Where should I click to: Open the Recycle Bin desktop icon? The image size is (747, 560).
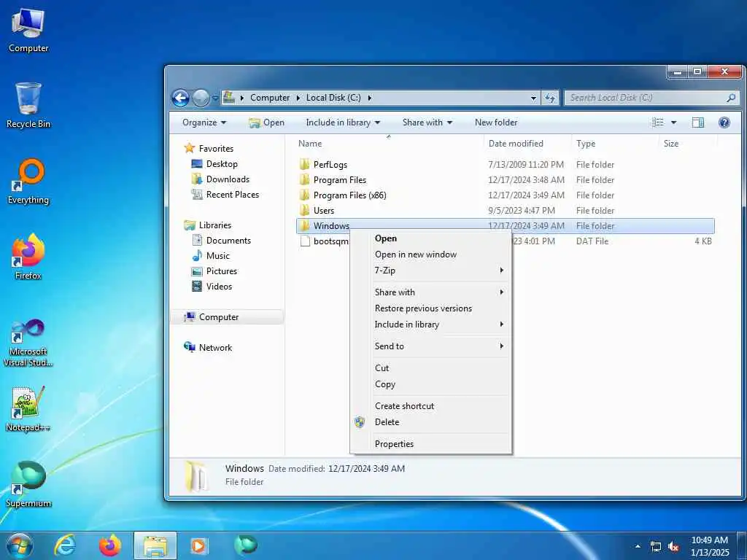pyautogui.click(x=28, y=105)
